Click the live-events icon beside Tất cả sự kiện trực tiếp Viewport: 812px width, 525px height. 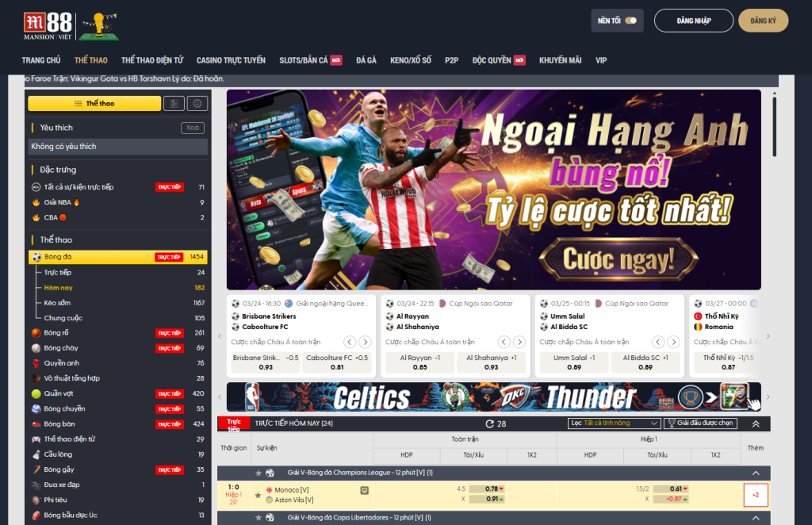pyautogui.click(x=36, y=187)
